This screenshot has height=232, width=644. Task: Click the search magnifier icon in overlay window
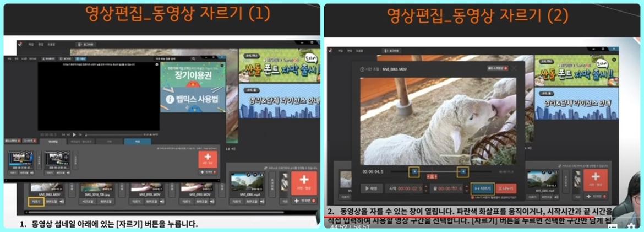(194, 58)
